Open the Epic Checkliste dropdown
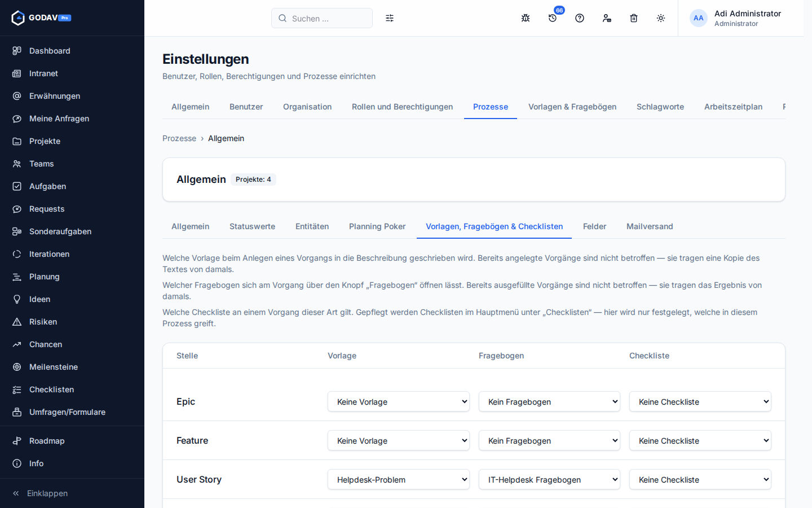 pyautogui.click(x=700, y=402)
